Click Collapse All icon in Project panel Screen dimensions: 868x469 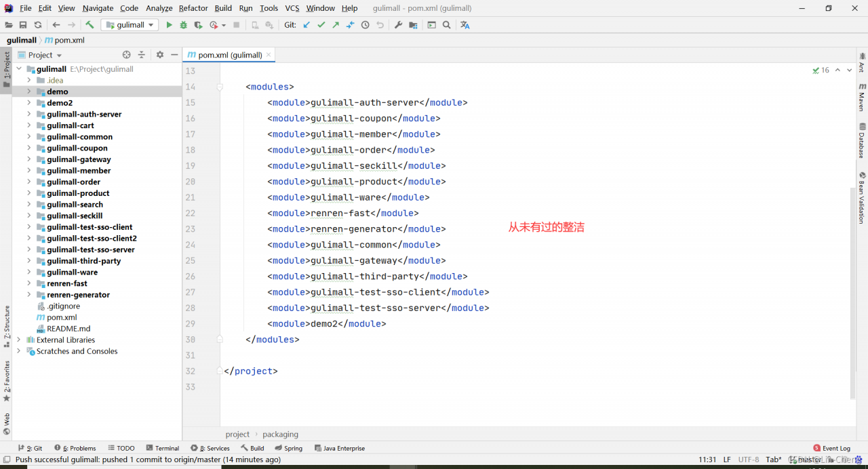(x=142, y=55)
